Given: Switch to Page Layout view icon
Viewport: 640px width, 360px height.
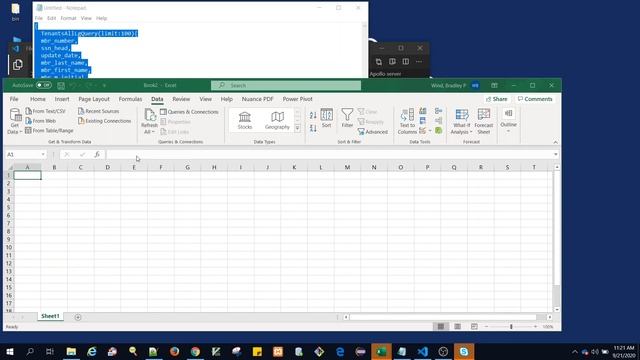Looking at the screenshot, I should [x=458, y=327].
